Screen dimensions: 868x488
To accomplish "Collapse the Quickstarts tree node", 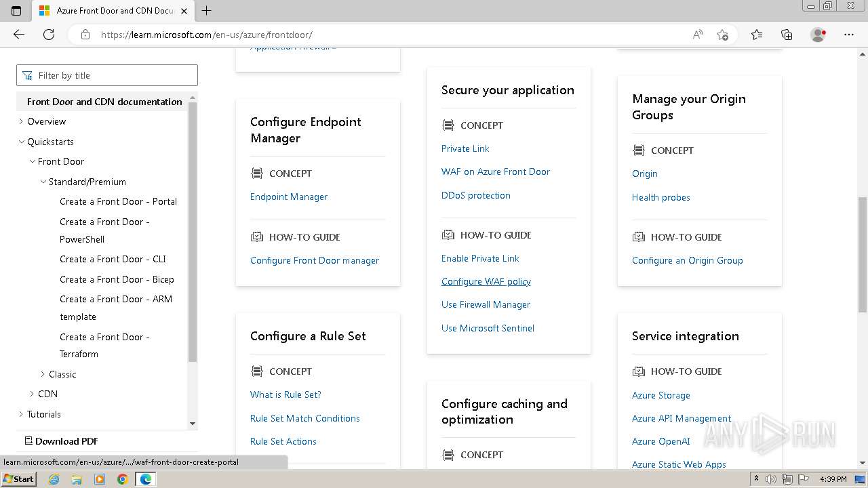I will [x=21, y=142].
